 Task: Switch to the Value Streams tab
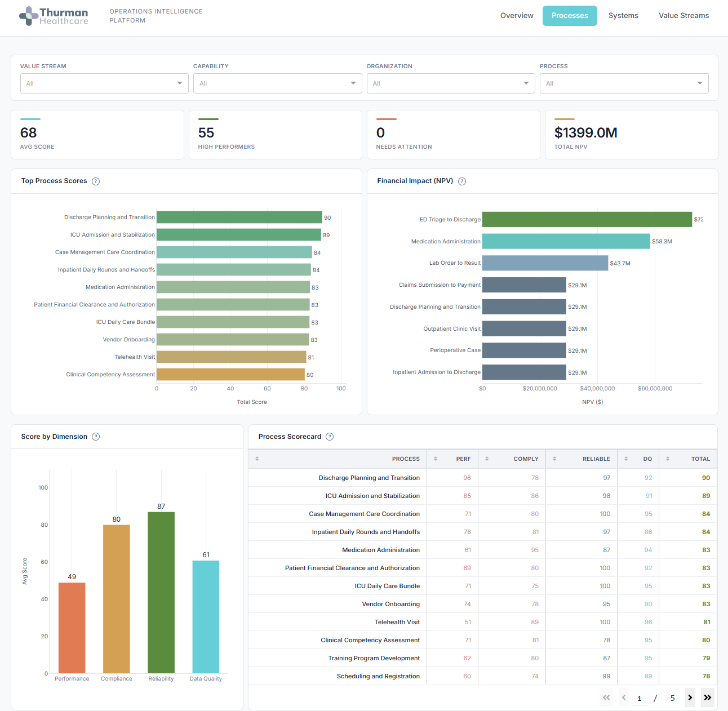(683, 16)
